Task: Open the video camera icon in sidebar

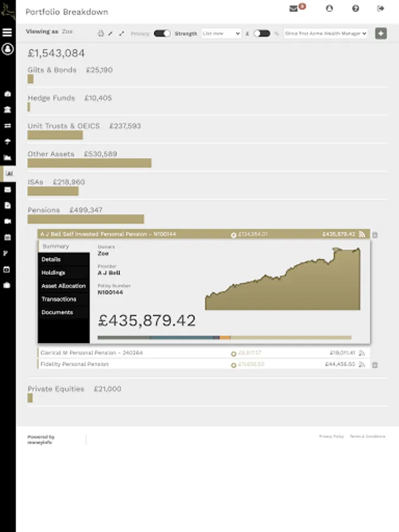Action: pos(8,221)
